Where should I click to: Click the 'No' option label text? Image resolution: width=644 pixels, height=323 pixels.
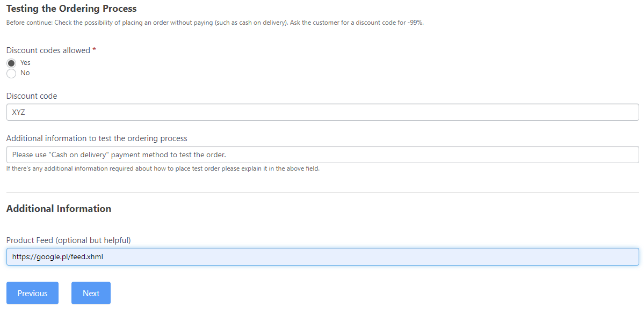click(x=25, y=73)
